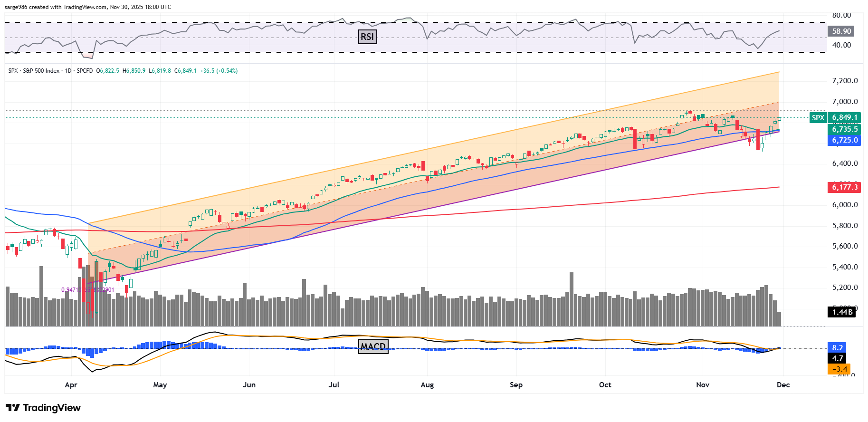Screen dimensions: 868x422
Task: Click the sarge986 TradingView.com attribution text
Action: pos(88,7)
